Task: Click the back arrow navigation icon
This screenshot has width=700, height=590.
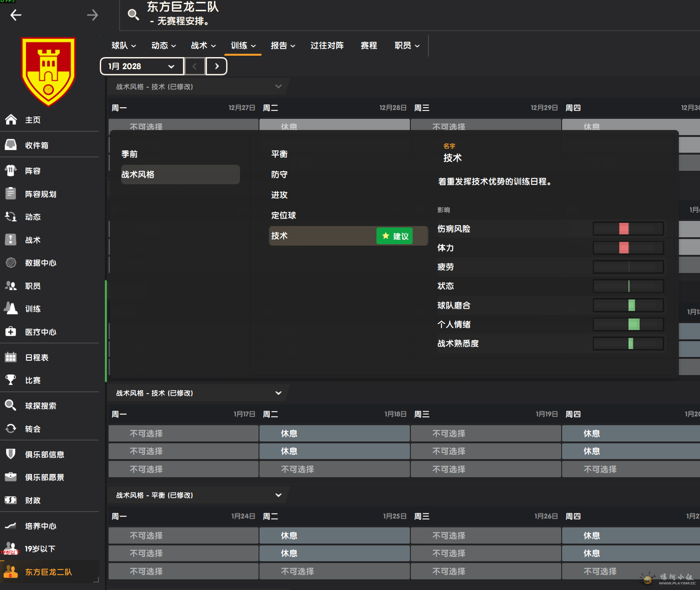Action: pyautogui.click(x=16, y=15)
